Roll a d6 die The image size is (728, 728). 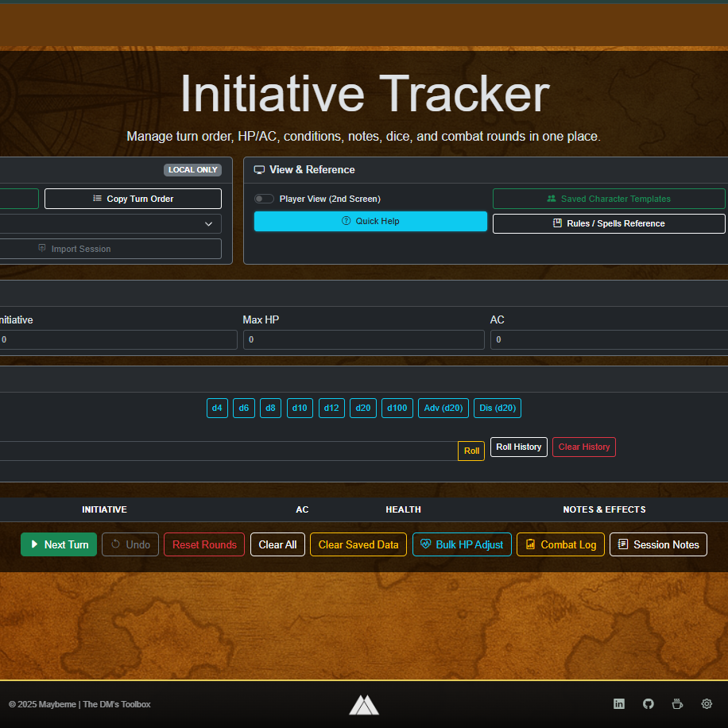[244, 408]
